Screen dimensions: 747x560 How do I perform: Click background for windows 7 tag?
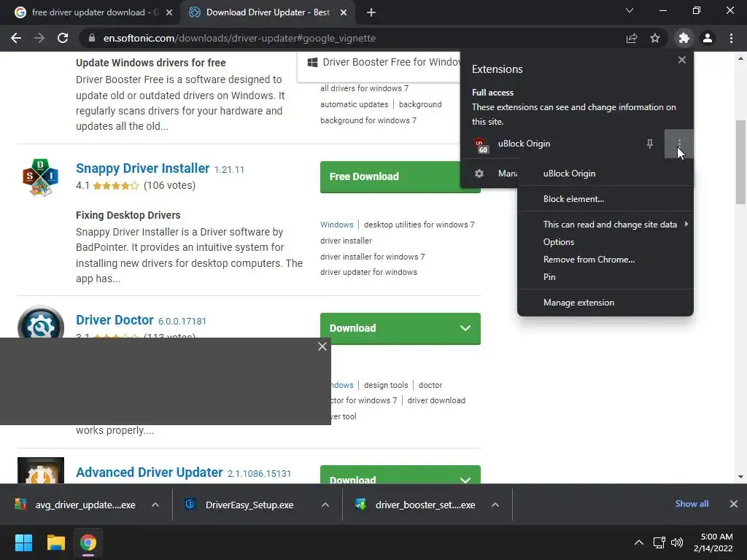[368, 120]
